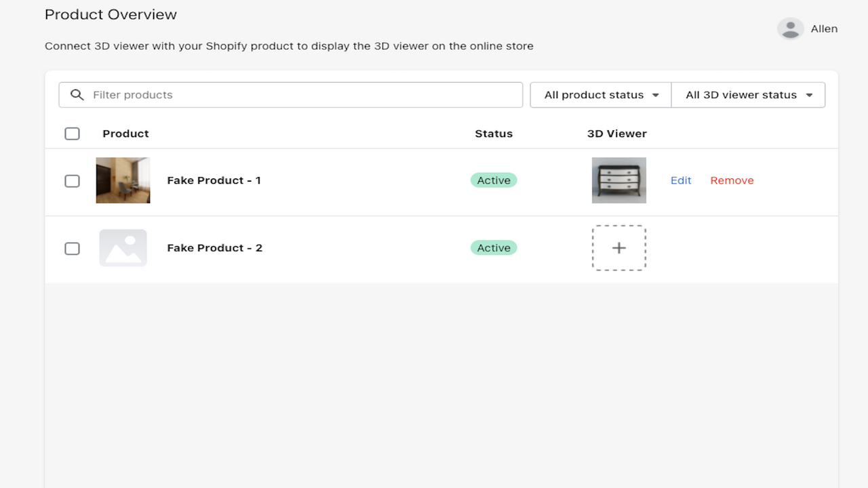Open the Fake Product - 1 room thumbnail
Screen dimensions: 868x488
point(123,180)
